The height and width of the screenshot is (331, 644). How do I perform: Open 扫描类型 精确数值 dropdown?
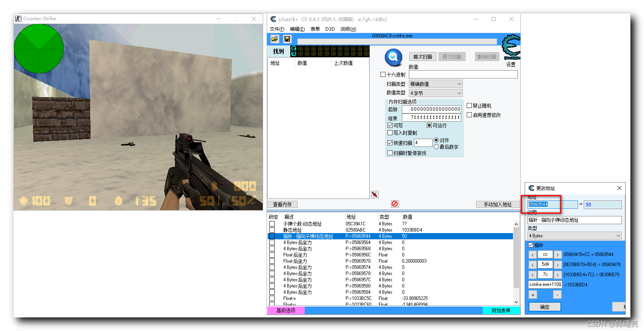click(436, 84)
